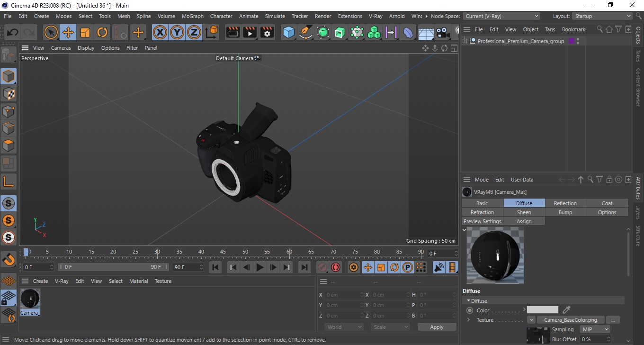Screen dimensions: 644x345
Task: Play animation forwards
Action: pos(259,267)
